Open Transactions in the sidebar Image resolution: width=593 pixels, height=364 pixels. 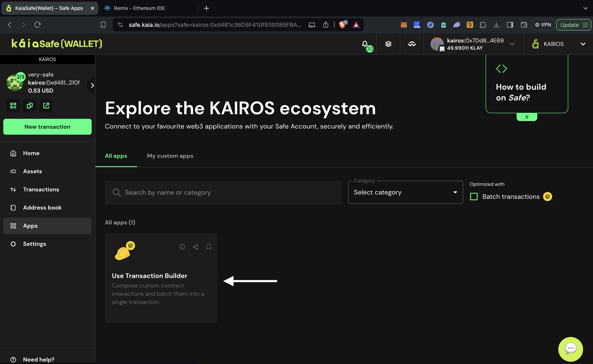(41, 190)
